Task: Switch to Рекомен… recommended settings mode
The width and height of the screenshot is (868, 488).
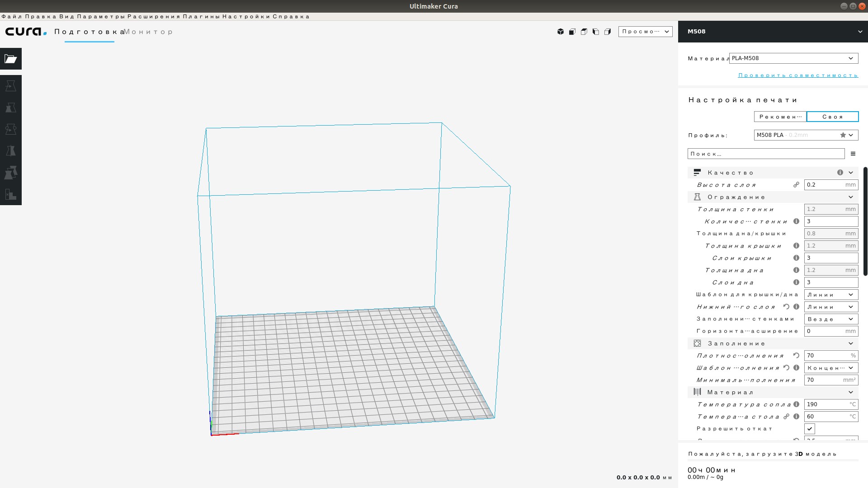Action: (780, 117)
